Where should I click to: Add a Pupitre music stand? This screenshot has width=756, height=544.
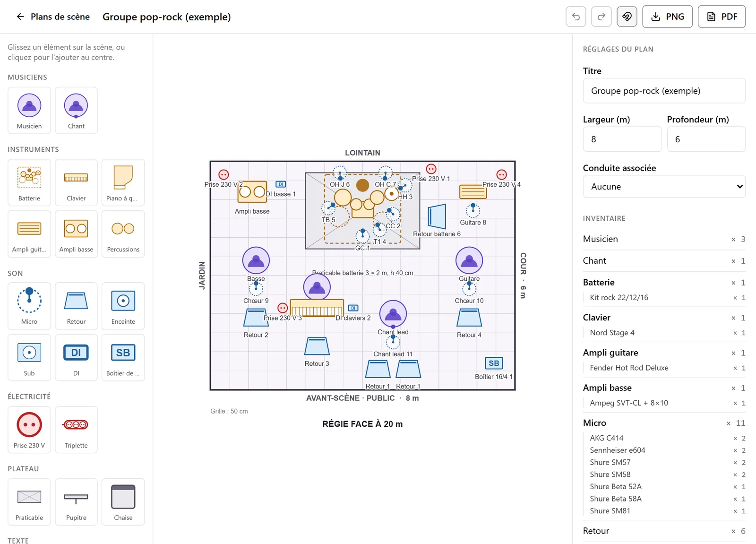[76, 502]
